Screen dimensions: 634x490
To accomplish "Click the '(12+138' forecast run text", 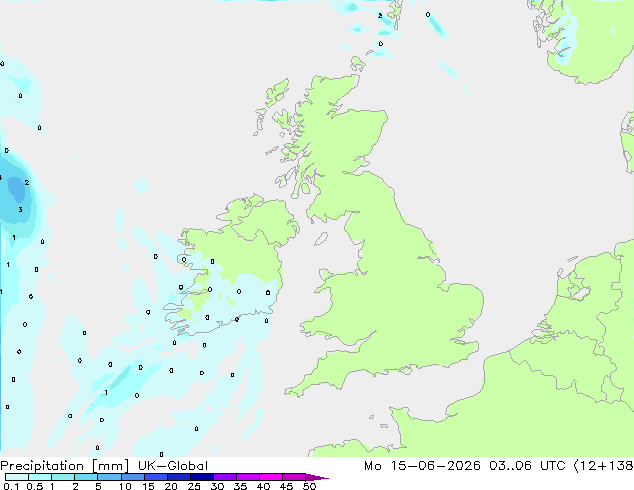I will (x=604, y=466).
